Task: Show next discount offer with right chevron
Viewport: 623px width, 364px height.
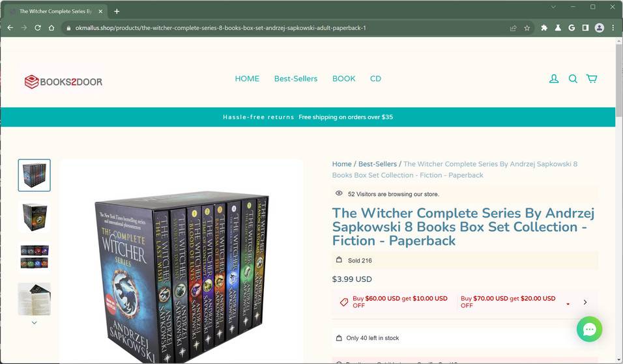Action: [x=585, y=302]
